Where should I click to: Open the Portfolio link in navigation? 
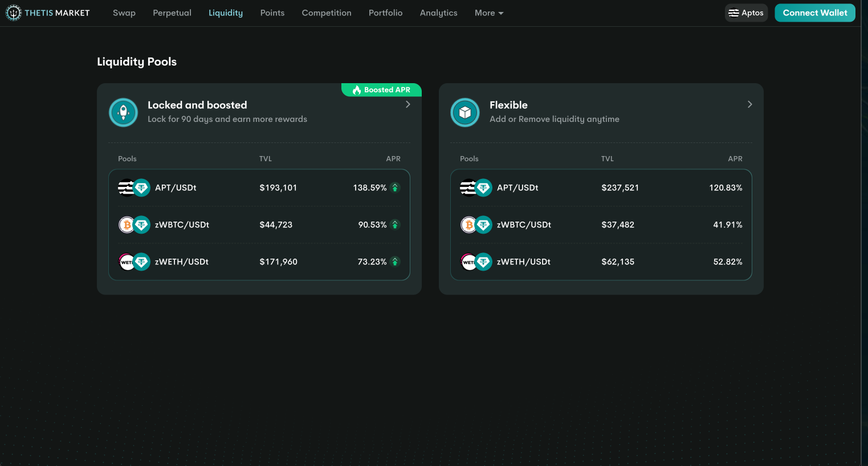coord(385,13)
